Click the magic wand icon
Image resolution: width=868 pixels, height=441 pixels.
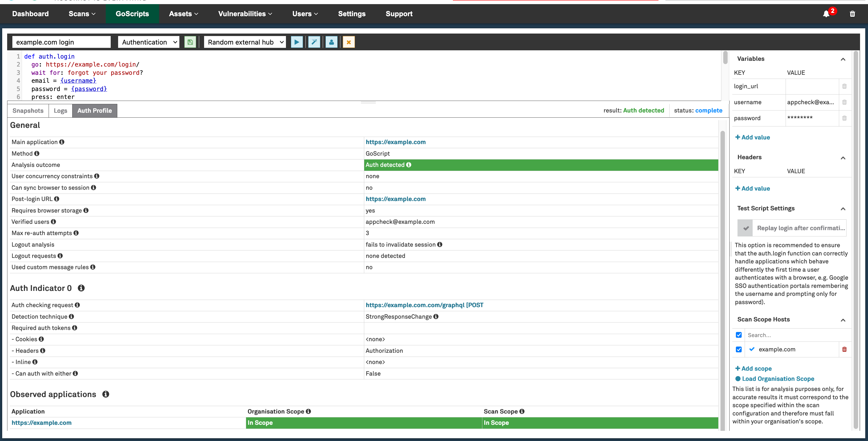(314, 42)
